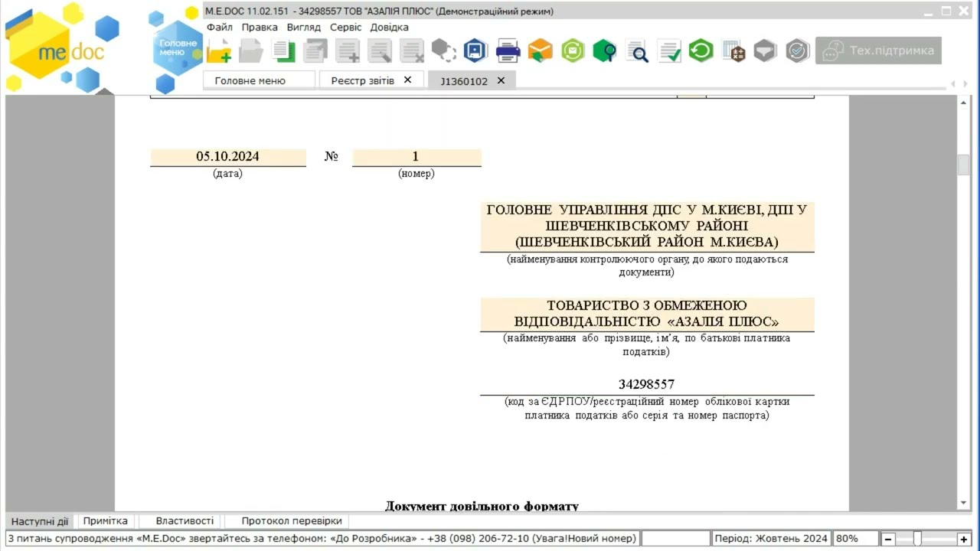Screen dimensions: 980x551
Task: Click the orange open-box send icon
Action: tap(541, 51)
